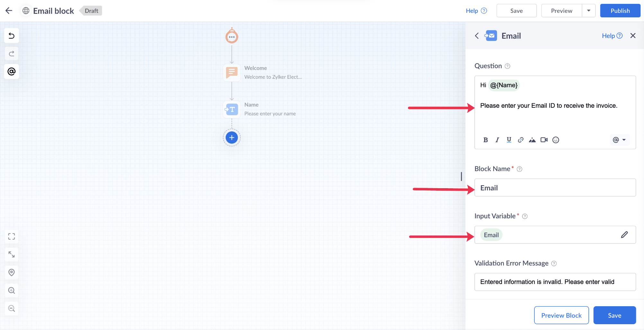Screen dimensions: 644x330
Task: Click the Preview Block button
Action: point(561,315)
